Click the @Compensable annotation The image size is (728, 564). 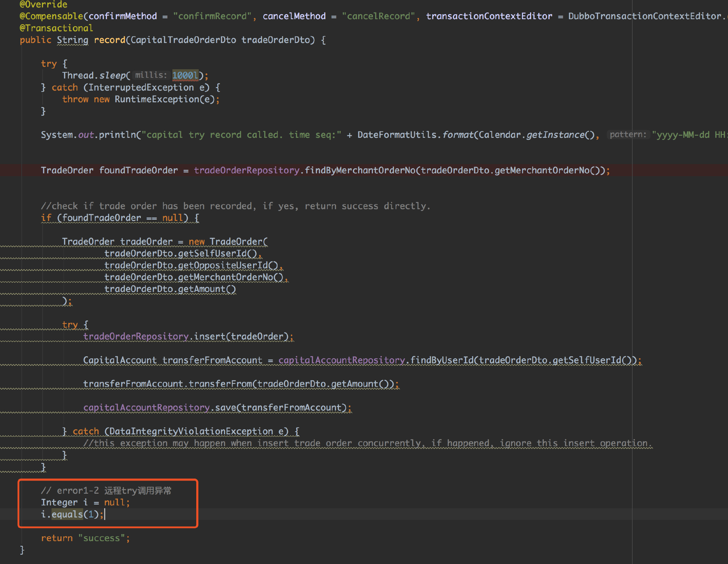pyautogui.click(x=51, y=16)
